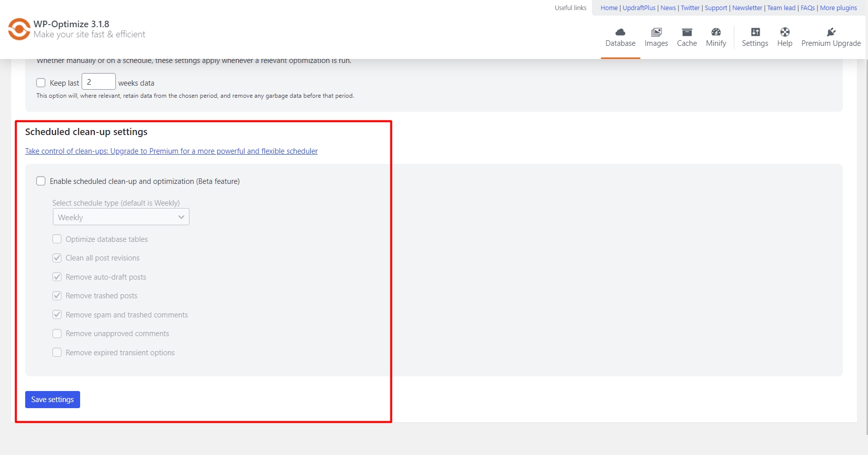Open the Team lead link
The width and height of the screenshot is (868, 455).
click(781, 8)
